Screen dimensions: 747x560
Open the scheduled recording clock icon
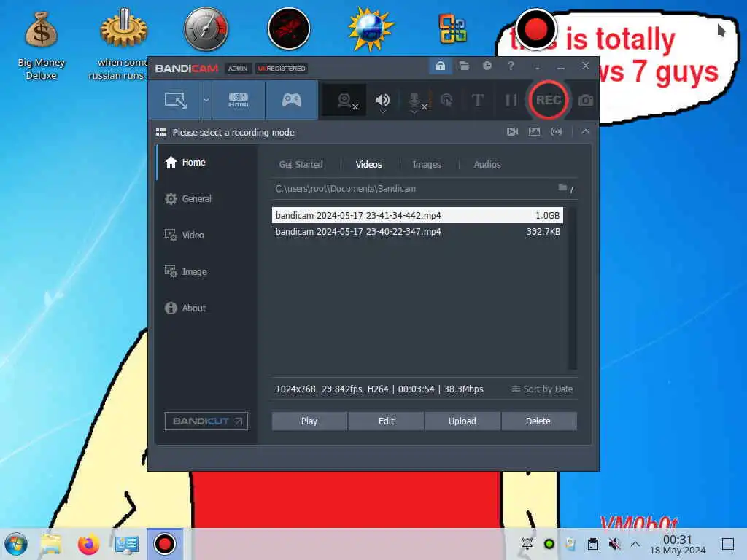(x=487, y=66)
